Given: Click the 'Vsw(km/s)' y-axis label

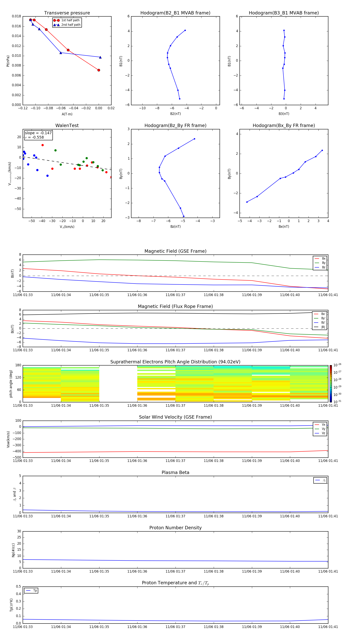Looking at the screenshot, I should (x=8, y=439).
